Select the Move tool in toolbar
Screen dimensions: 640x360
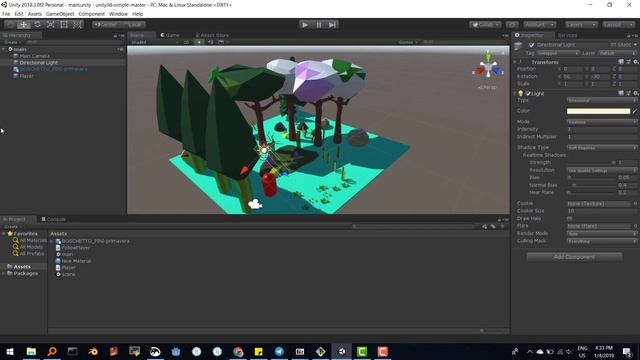(x=24, y=24)
